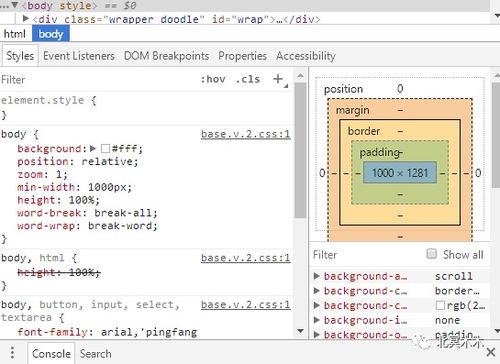Click the padding label in box model
Screen dimensions: 500x364
coord(380,152)
